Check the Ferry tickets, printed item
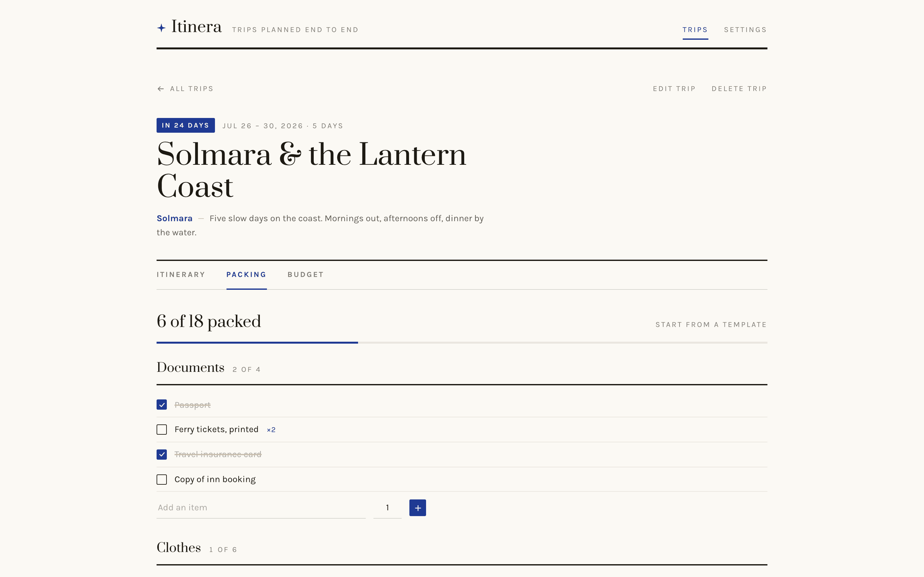The height and width of the screenshot is (577, 924). tap(161, 430)
